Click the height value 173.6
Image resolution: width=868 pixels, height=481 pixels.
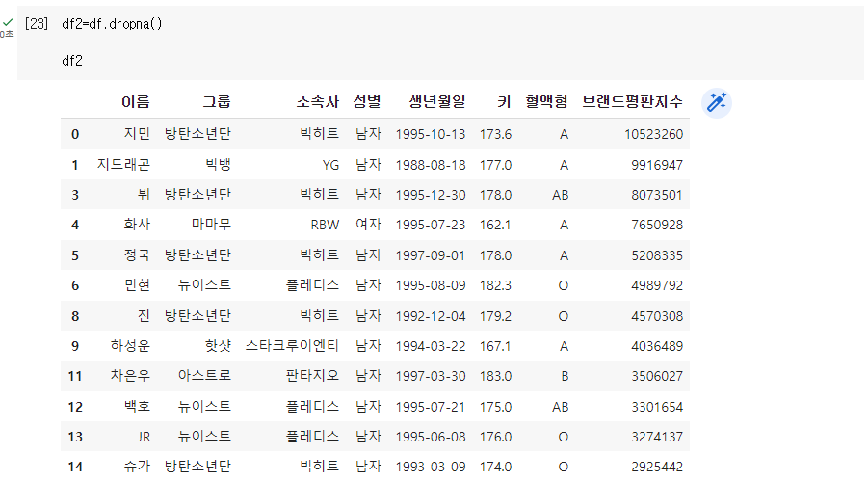pos(495,135)
